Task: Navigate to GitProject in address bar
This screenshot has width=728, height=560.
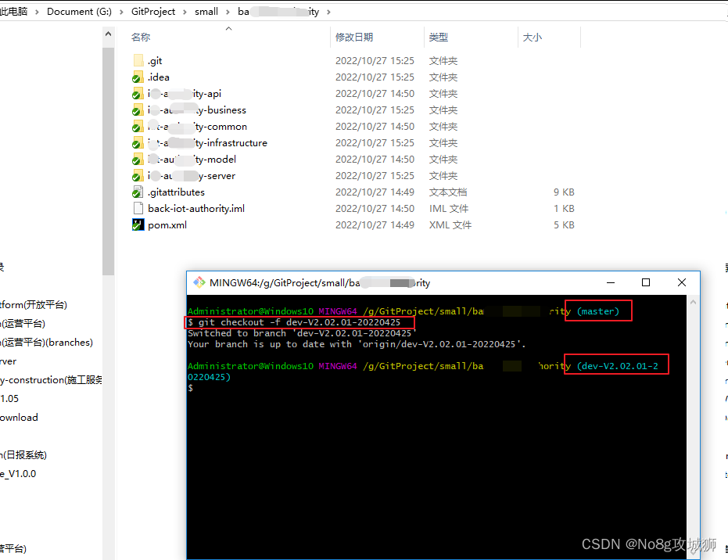Action: tap(153, 12)
